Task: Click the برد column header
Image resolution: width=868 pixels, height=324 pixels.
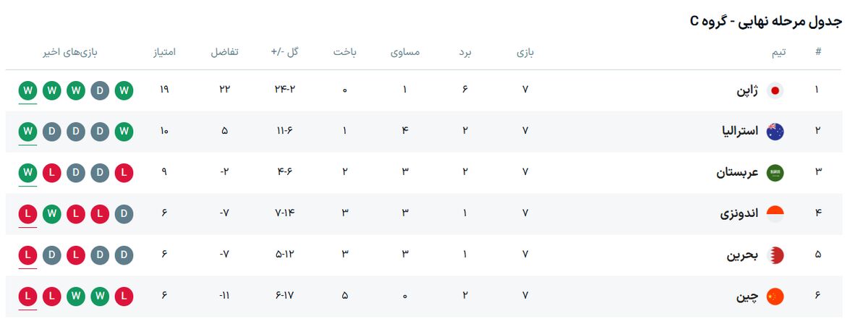Action: tap(465, 52)
